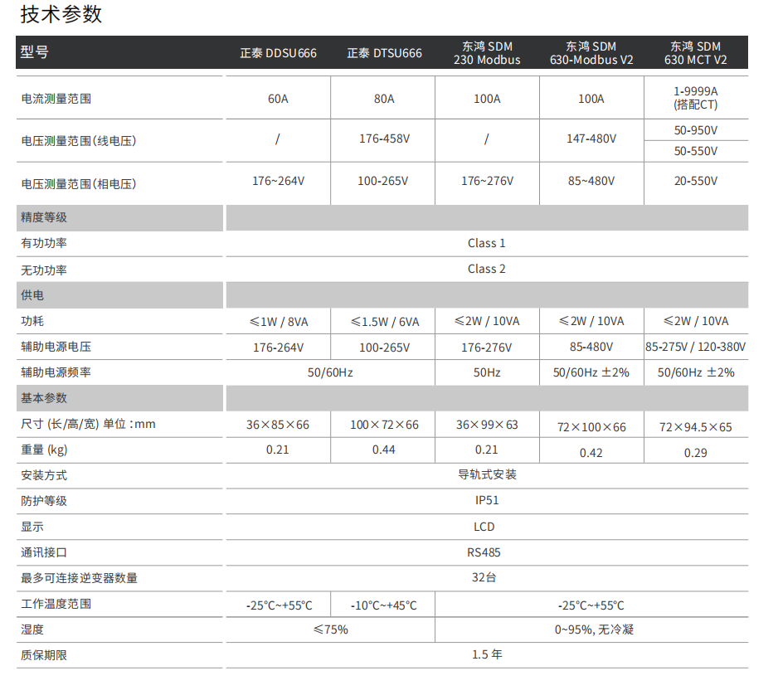Select the 85~480V phase voltage value
This screenshot has height=700, width=778.
591,181
